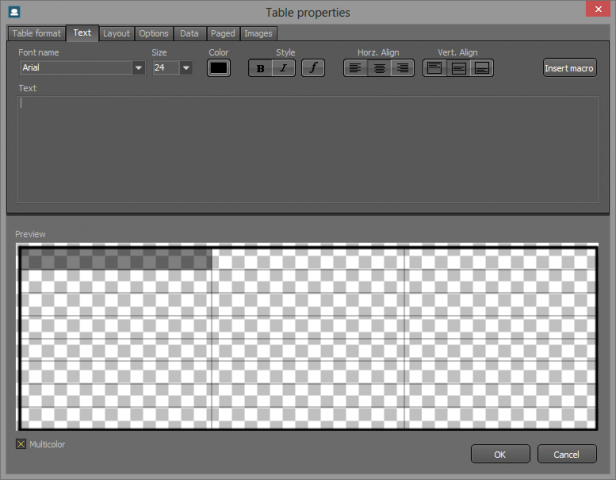
Task: Set vertical alignment to top
Action: tap(434, 68)
